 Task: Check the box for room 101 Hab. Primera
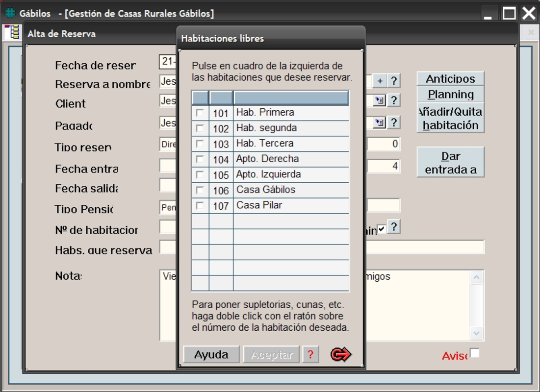[200, 113]
